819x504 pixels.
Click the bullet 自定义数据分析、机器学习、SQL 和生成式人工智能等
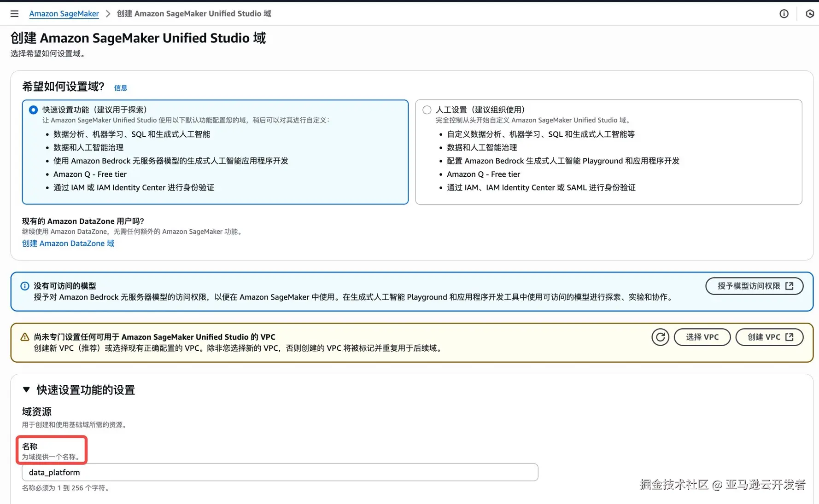[541, 134]
